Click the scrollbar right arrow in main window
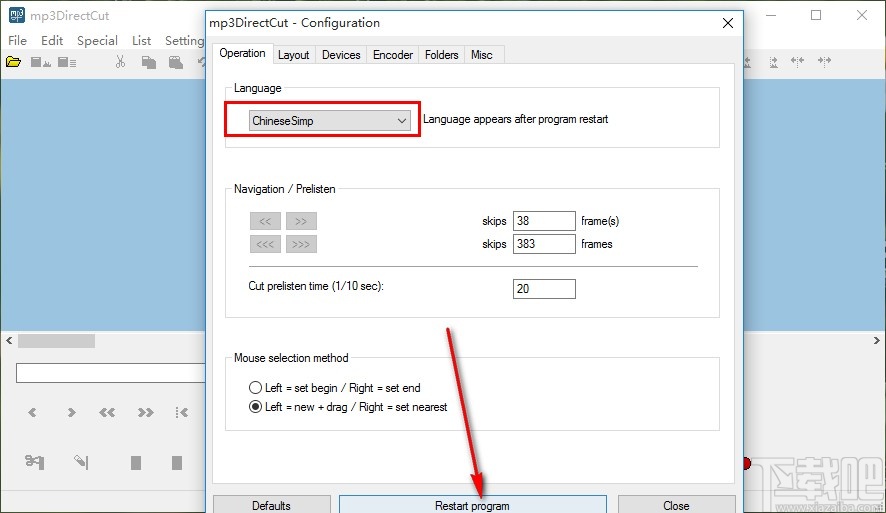 pyautogui.click(x=876, y=341)
